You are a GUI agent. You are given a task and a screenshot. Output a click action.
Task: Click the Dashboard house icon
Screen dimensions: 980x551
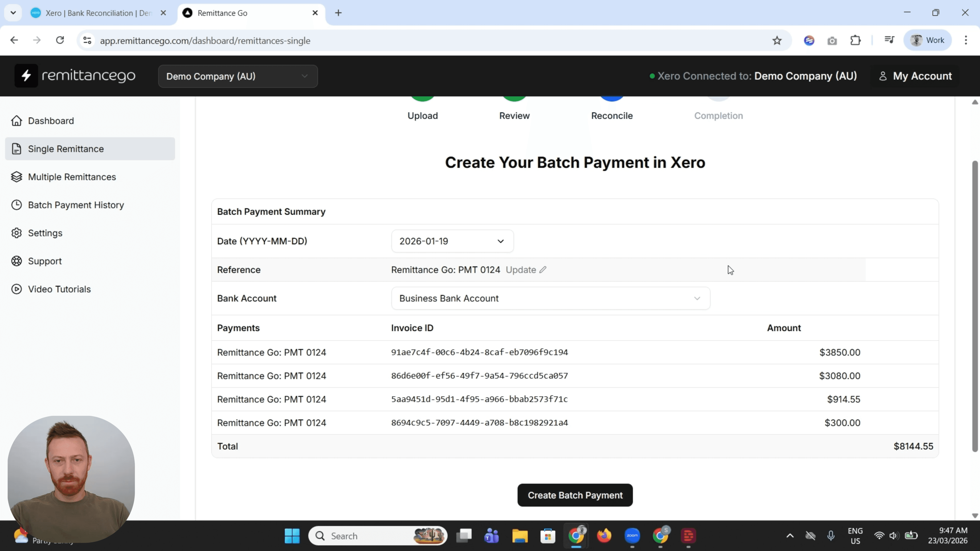(x=16, y=121)
